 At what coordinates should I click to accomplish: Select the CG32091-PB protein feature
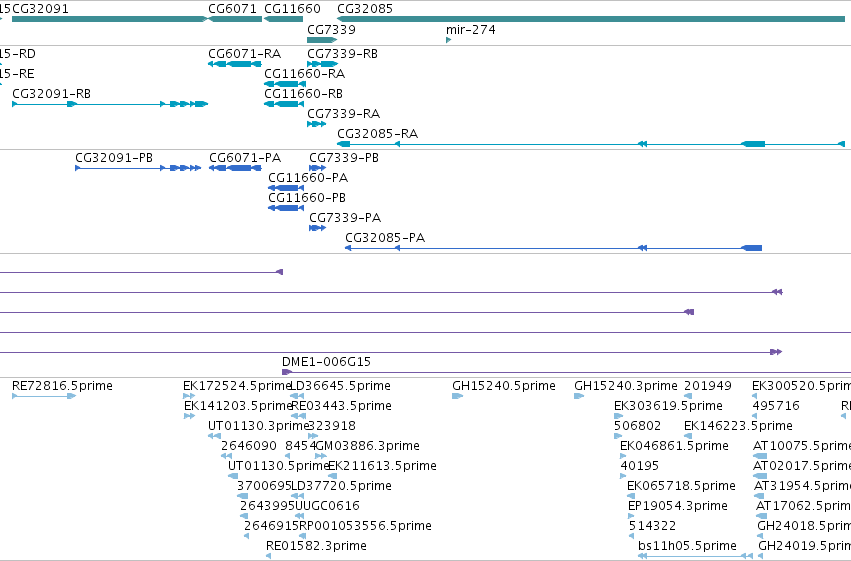(138, 168)
